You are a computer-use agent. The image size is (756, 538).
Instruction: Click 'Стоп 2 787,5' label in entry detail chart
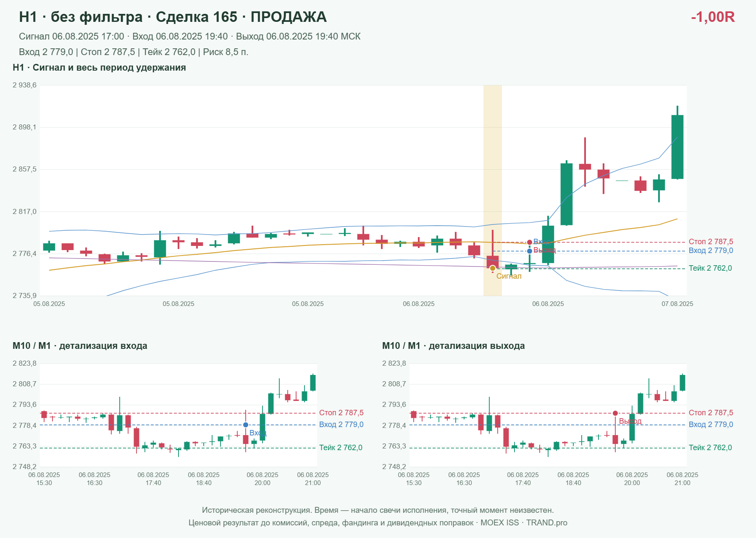coord(341,413)
